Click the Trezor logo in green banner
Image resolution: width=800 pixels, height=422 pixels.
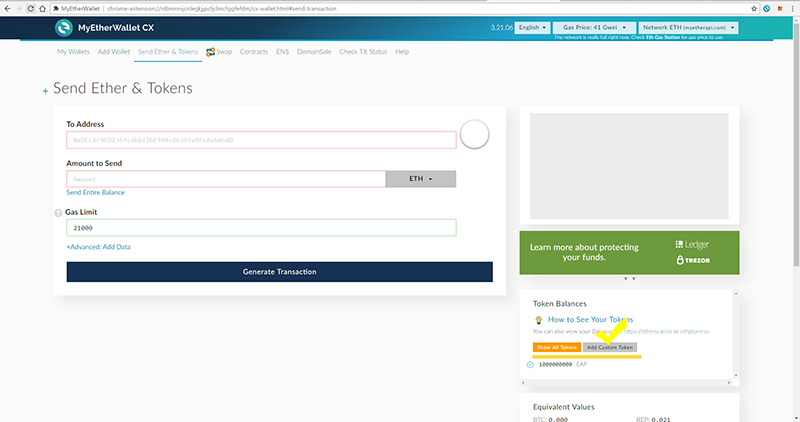[x=693, y=260]
